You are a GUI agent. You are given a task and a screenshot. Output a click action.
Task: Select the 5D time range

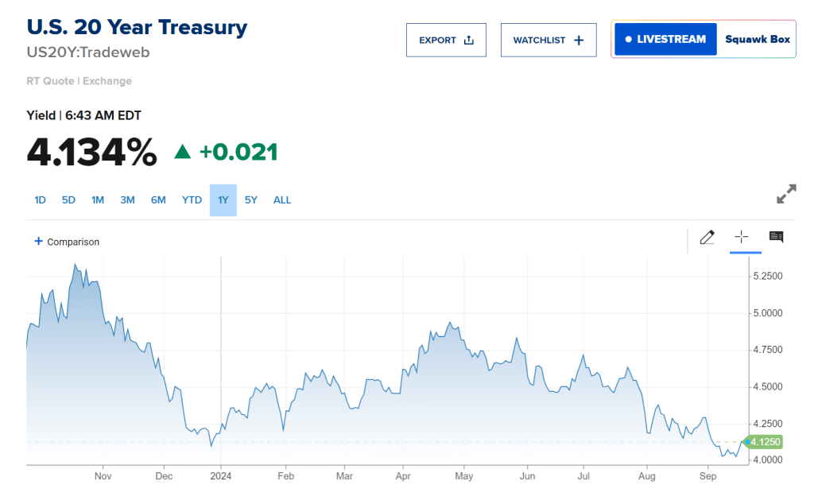(x=68, y=200)
